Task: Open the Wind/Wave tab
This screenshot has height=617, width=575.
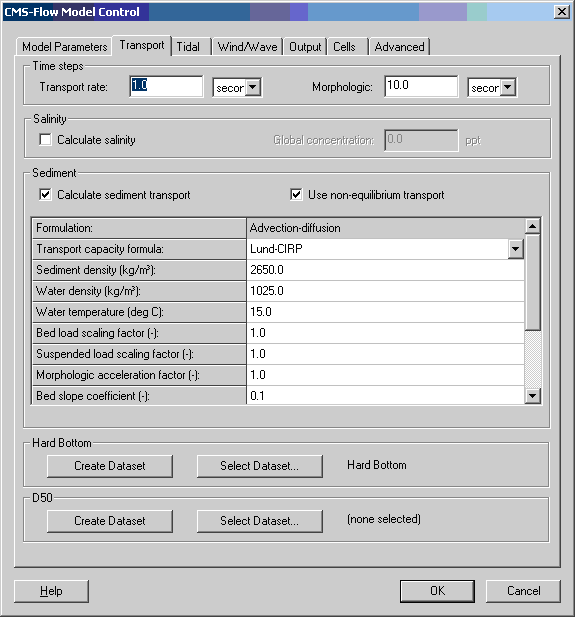Action: tap(248, 47)
